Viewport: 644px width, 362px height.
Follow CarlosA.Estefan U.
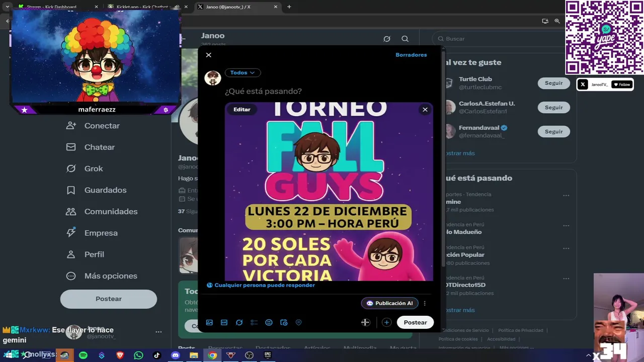click(x=553, y=107)
